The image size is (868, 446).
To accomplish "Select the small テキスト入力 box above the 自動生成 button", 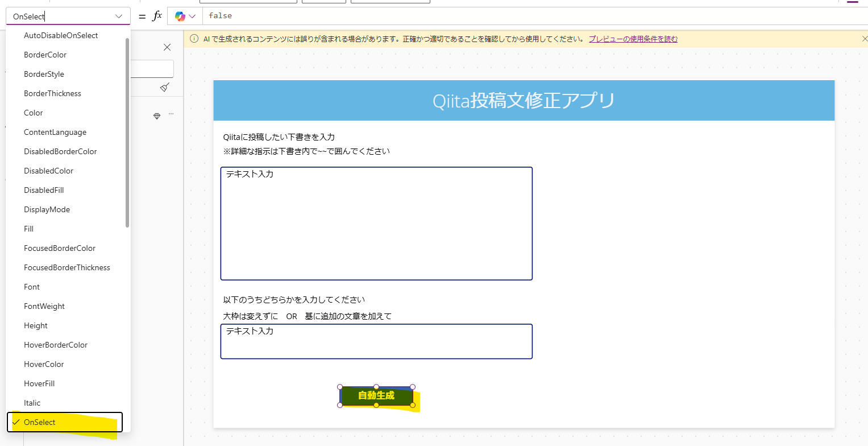I will click(x=376, y=341).
